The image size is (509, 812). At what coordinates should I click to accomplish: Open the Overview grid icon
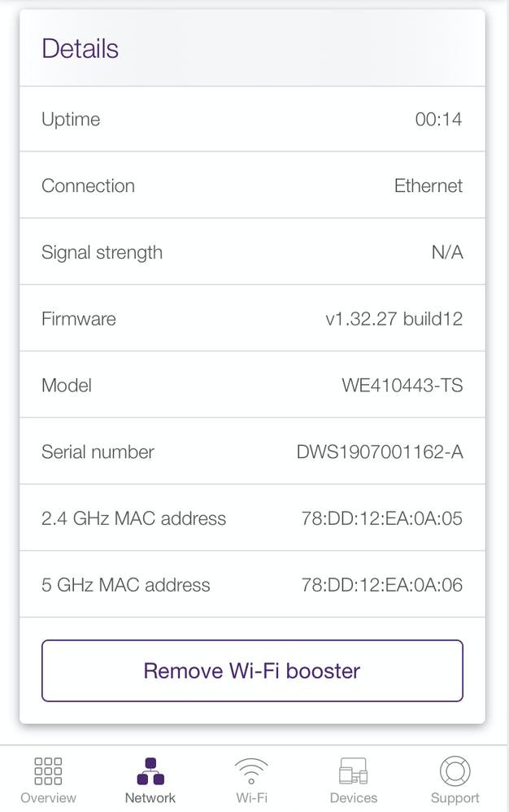click(48, 770)
